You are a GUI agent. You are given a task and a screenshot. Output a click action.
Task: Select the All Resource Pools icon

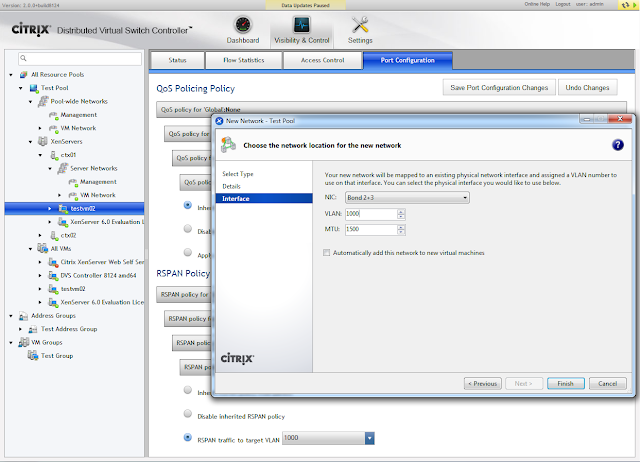tap(24, 75)
